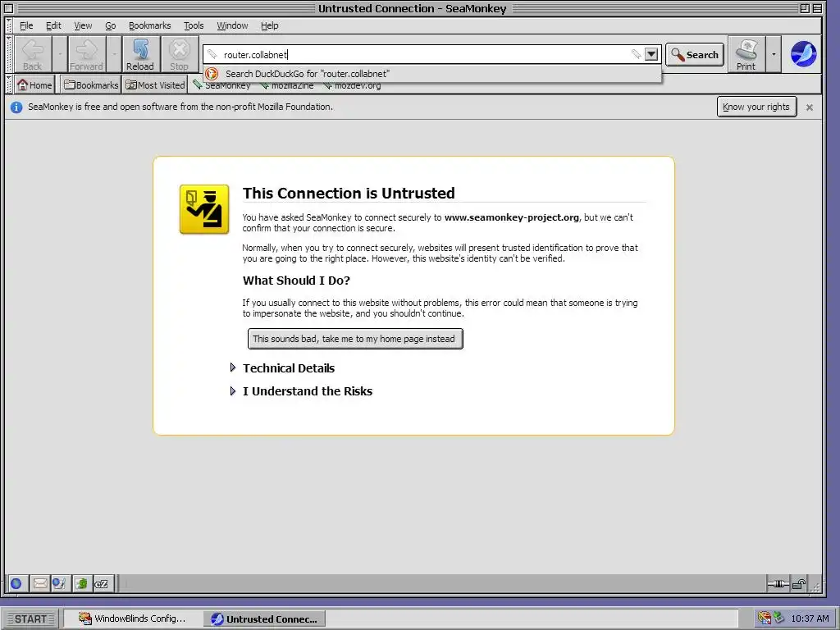
Task: Click the Print toolbar icon
Action: (x=746, y=54)
